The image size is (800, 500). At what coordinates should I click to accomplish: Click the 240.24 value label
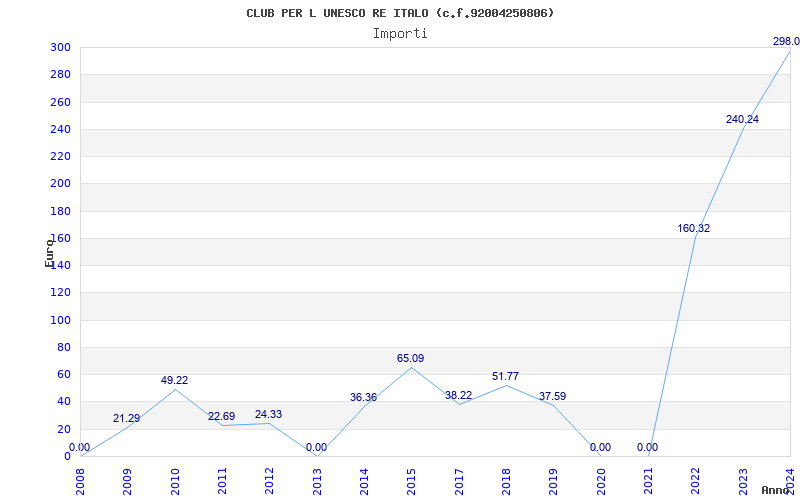click(742, 119)
